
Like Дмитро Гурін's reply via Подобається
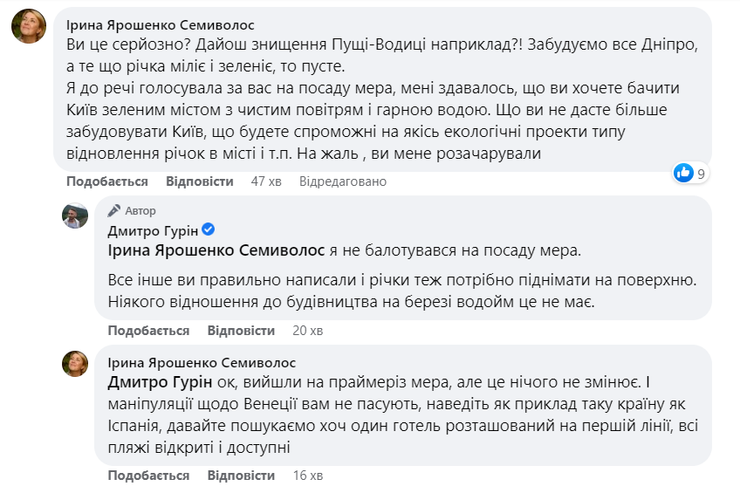[x=149, y=330]
